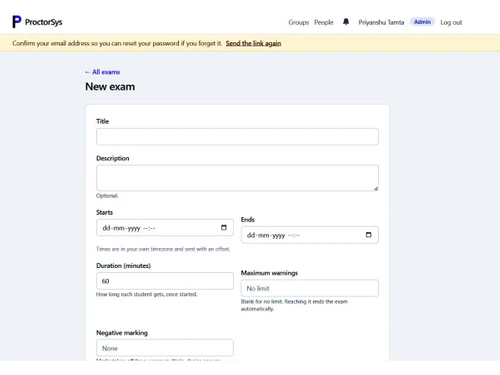
Task: Click the Duration (minutes) label
Action: [123, 266]
